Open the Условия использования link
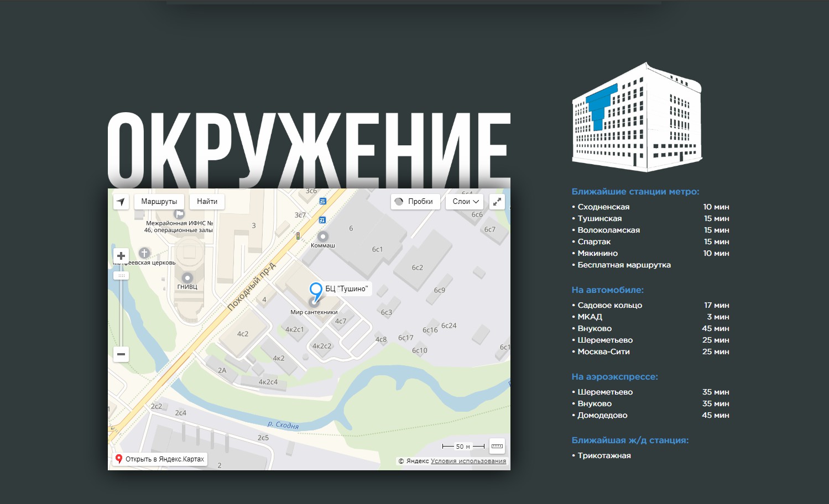The height and width of the screenshot is (504, 829). pos(468,460)
